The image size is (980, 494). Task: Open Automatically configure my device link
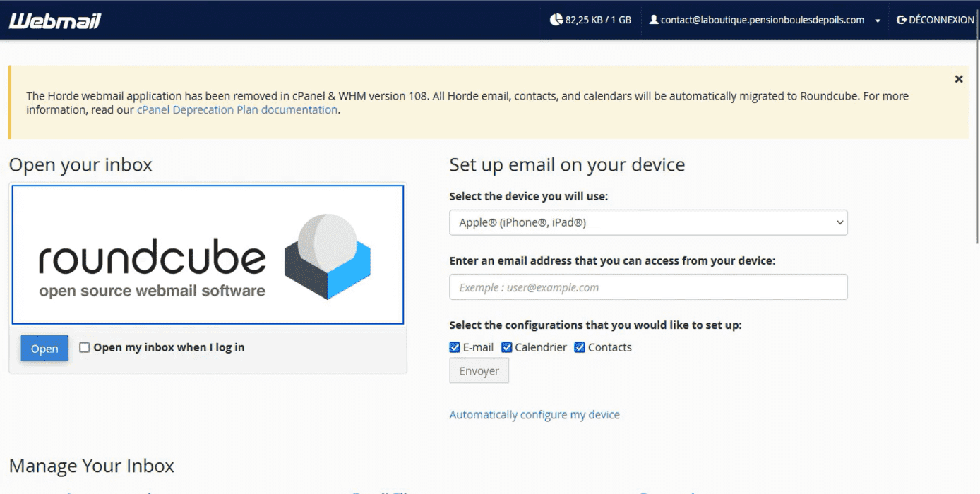tap(534, 415)
